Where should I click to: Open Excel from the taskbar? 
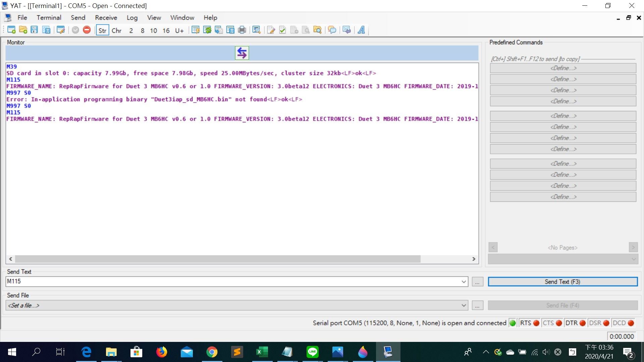point(262,352)
